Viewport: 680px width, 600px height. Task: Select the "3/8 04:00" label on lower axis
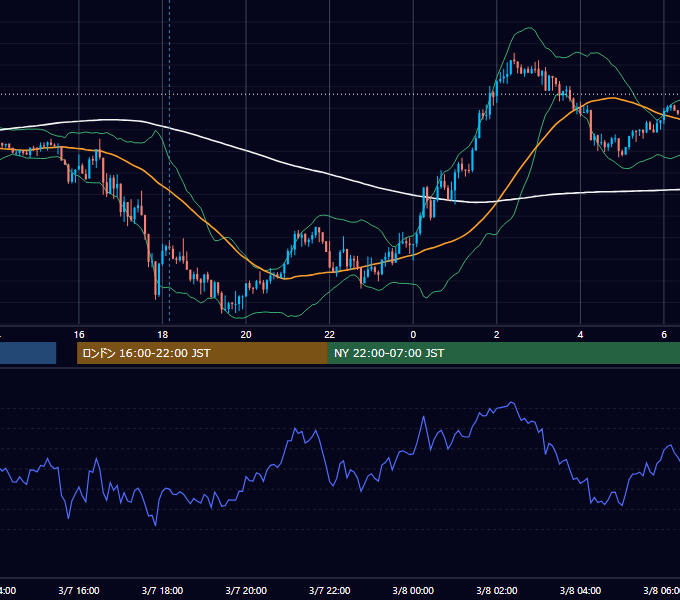pyautogui.click(x=580, y=591)
